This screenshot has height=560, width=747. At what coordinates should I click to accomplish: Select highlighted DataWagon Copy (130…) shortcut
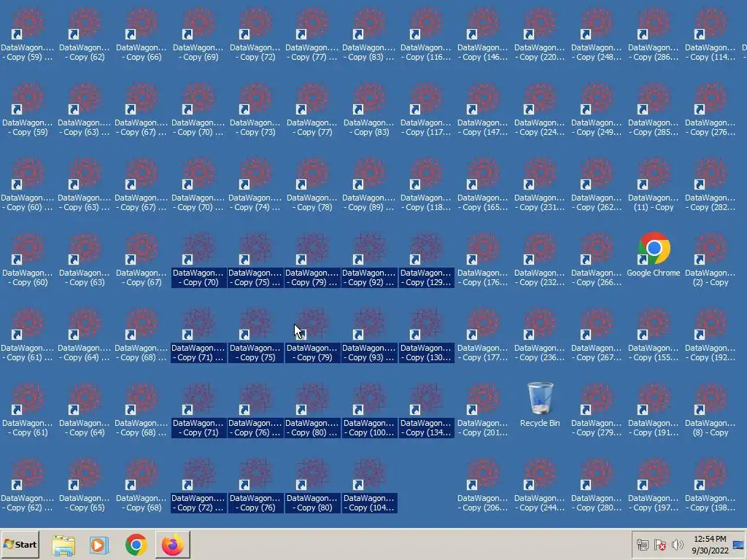(x=426, y=335)
